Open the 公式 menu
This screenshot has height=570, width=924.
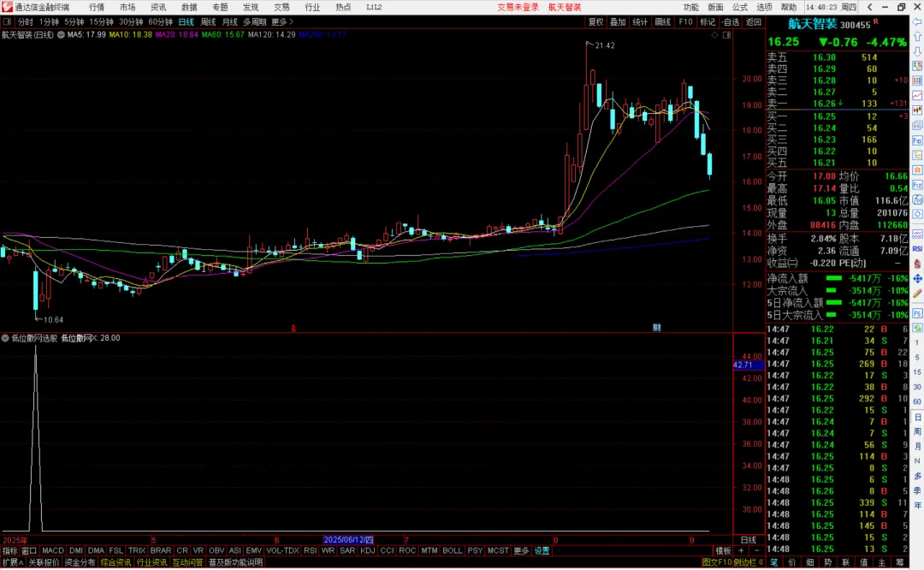pos(740,7)
